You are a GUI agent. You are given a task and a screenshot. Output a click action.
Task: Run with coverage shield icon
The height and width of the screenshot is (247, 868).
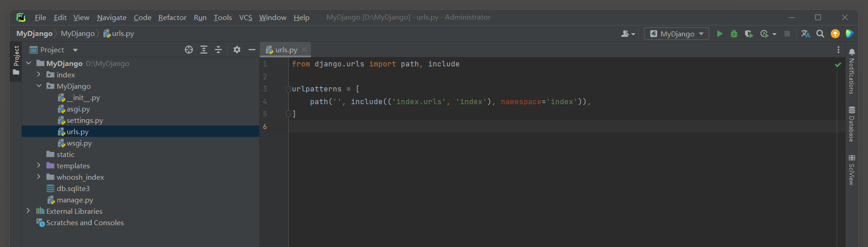tap(749, 34)
